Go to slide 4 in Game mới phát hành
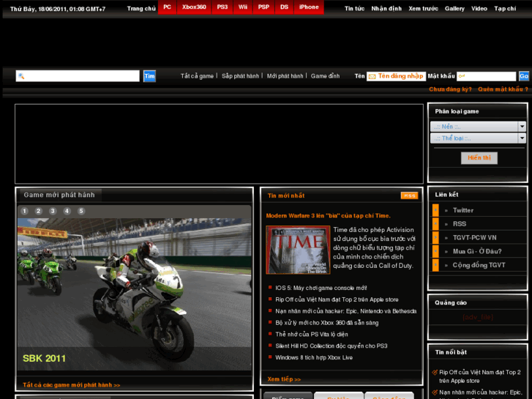The image size is (532, 399). point(67,212)
